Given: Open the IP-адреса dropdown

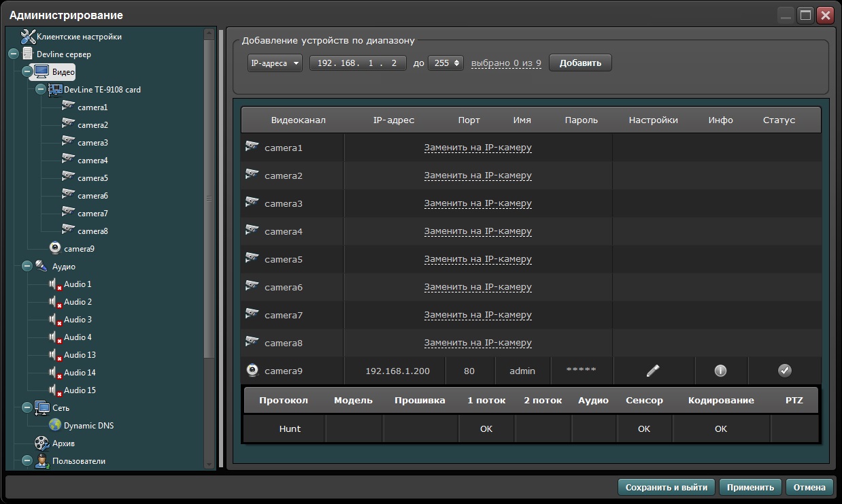Looking at the screenshot, I should pos(275,63).
